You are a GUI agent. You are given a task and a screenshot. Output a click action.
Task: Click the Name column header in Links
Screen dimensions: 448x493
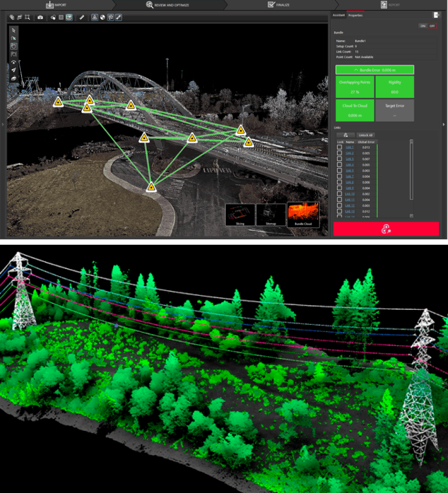point(350,142)
